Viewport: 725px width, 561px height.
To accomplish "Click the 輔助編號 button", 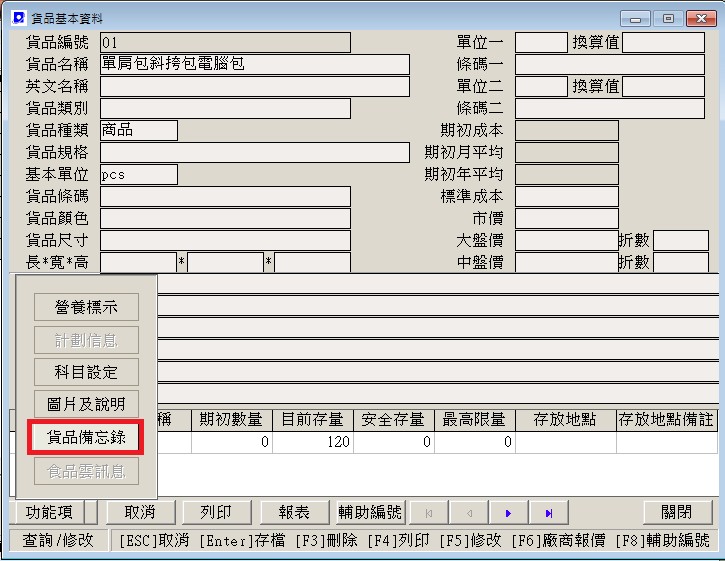I will (x=371, y=512).
